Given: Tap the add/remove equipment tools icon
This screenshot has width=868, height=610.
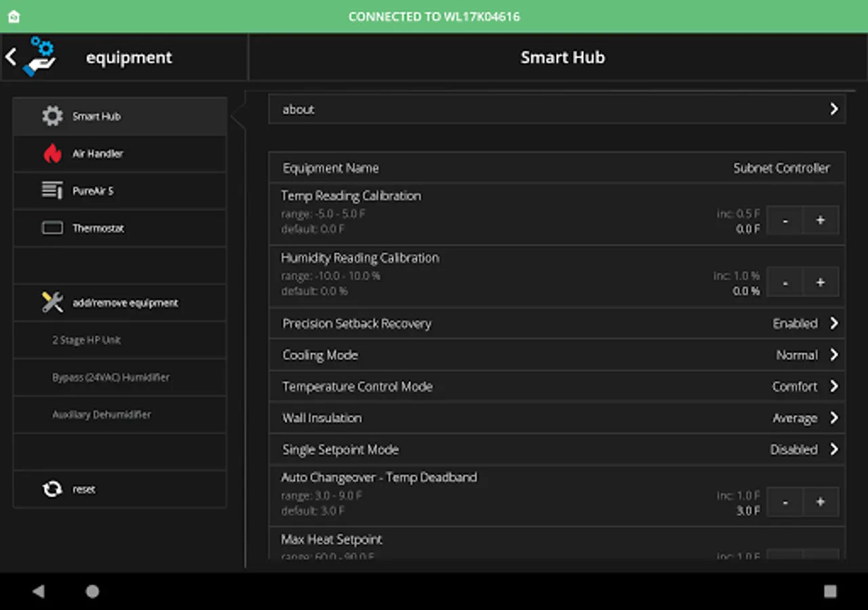Looking at the screenshot, I should pos(52,302).
